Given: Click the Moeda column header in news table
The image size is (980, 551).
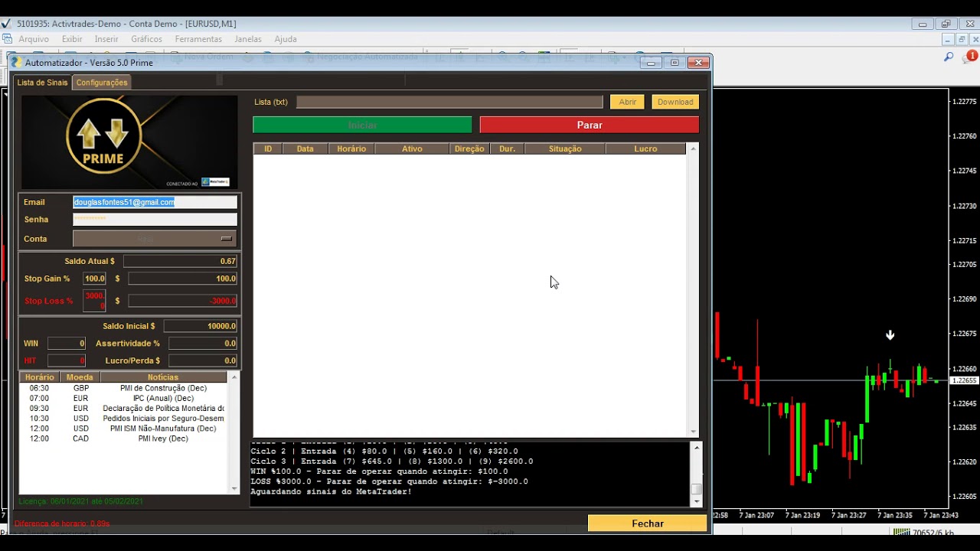Looking at the screenshot, I should pos(80,377).
